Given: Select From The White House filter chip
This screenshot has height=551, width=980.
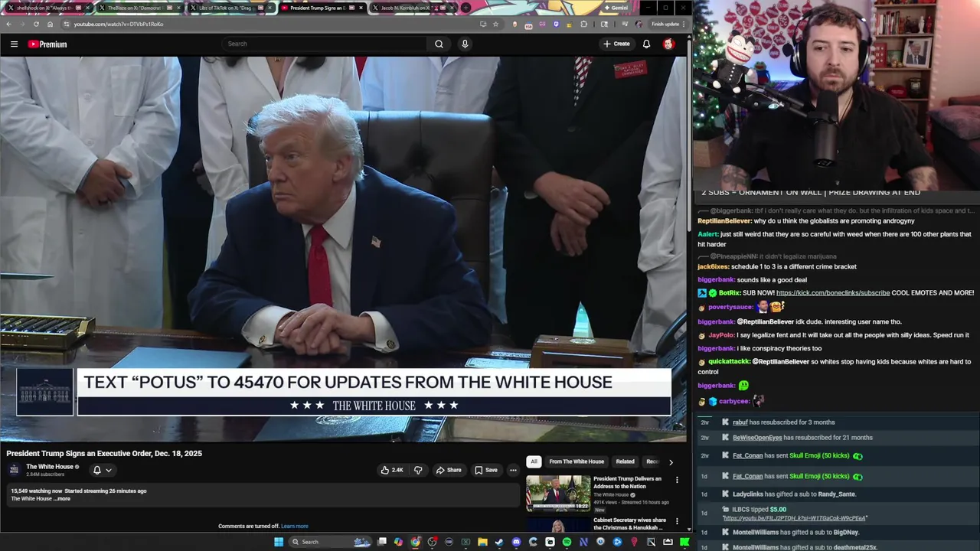Looking at the screenshot, I should 577,461.
